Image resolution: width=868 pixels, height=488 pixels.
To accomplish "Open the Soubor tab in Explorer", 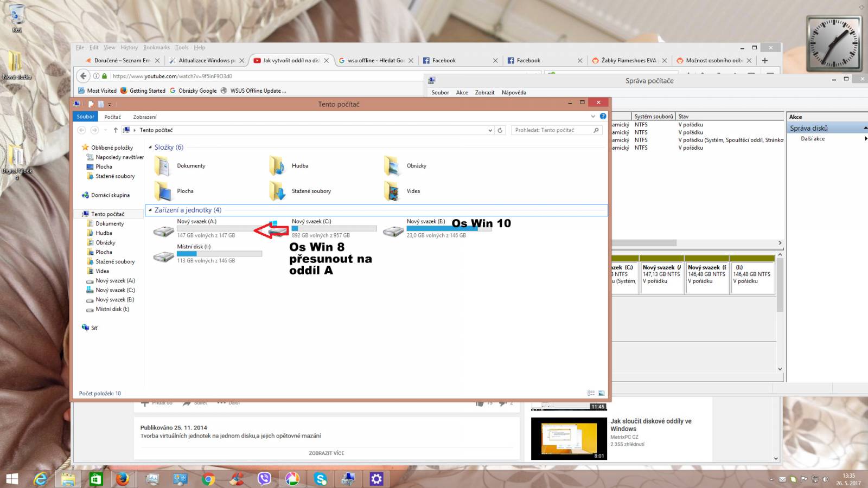I will click(85, 117).
